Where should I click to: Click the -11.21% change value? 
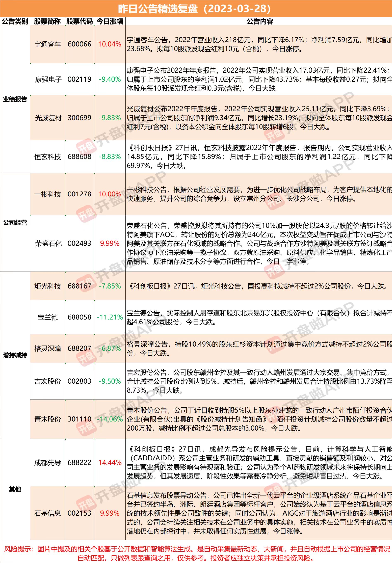tap(110, 317)
